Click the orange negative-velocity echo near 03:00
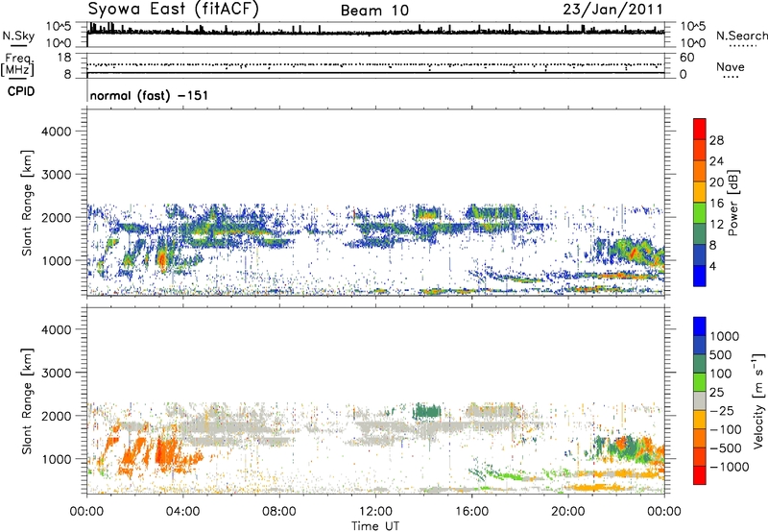The height and width of the screenshot is (532, 768). 166,450
